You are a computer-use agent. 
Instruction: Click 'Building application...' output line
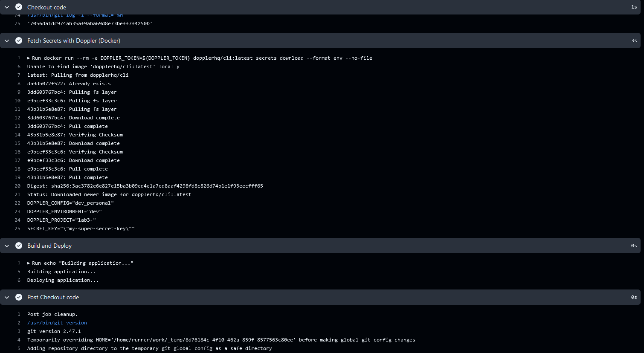click(x=61, y=272)
